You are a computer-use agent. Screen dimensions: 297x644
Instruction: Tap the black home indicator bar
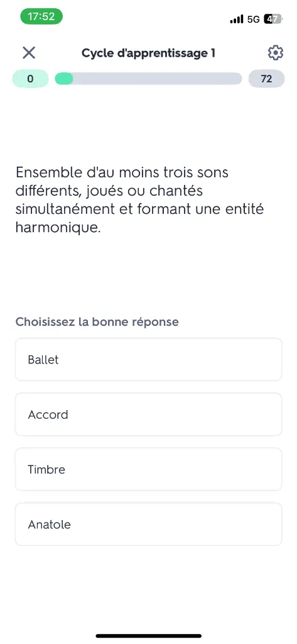[x=148, y=636]
